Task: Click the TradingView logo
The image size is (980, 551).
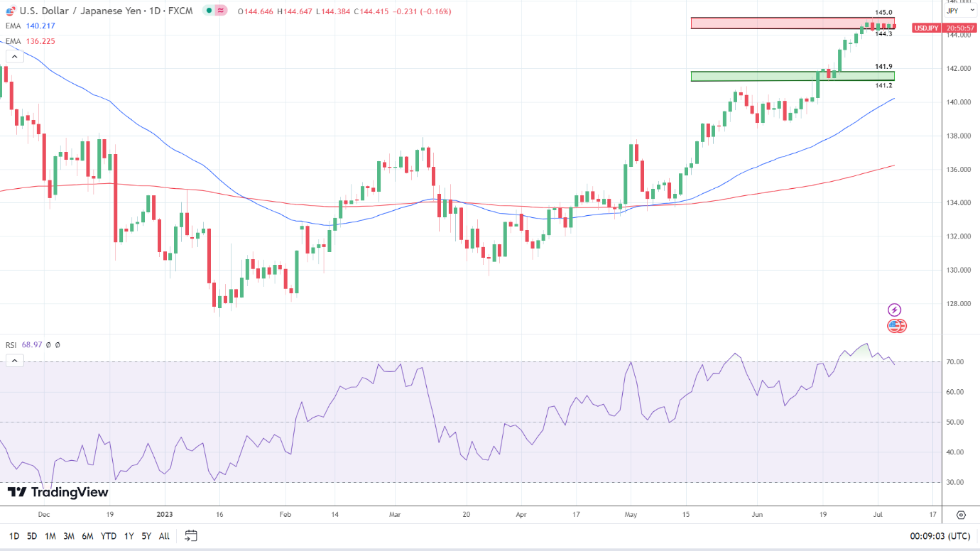Action: coord(58,492)
